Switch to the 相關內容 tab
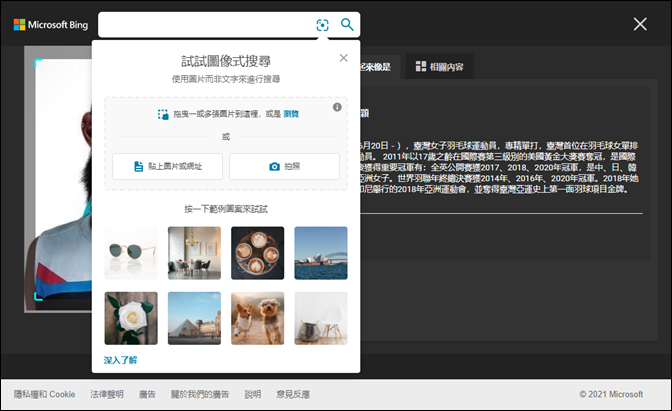 440,66
